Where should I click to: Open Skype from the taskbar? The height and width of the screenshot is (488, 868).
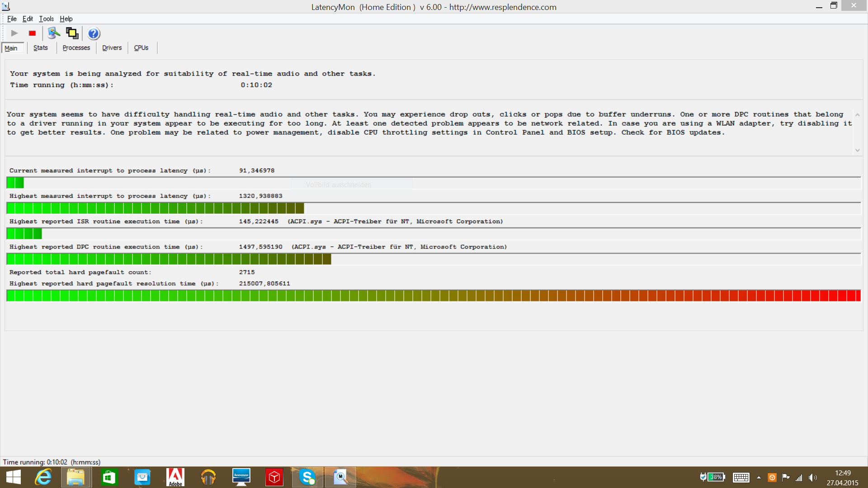(307, 477)
